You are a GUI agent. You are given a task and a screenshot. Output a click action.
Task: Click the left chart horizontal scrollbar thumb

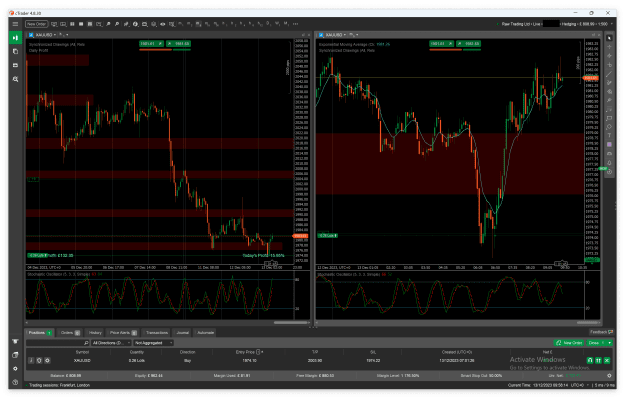(x=291, y=322)
